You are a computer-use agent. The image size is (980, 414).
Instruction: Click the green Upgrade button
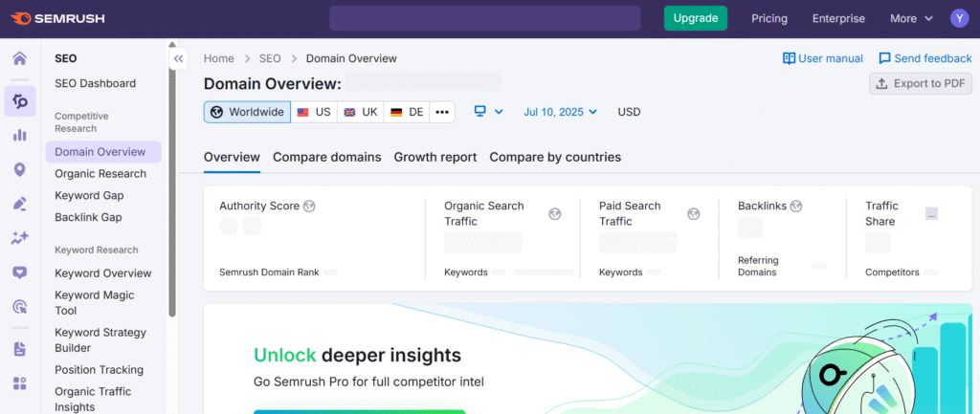(696, 18)
